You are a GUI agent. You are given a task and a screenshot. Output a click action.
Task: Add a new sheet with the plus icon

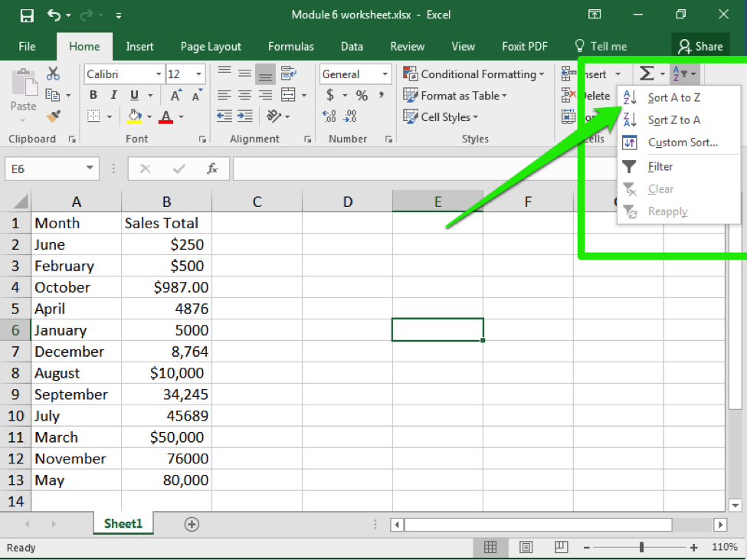coord(192,524)
